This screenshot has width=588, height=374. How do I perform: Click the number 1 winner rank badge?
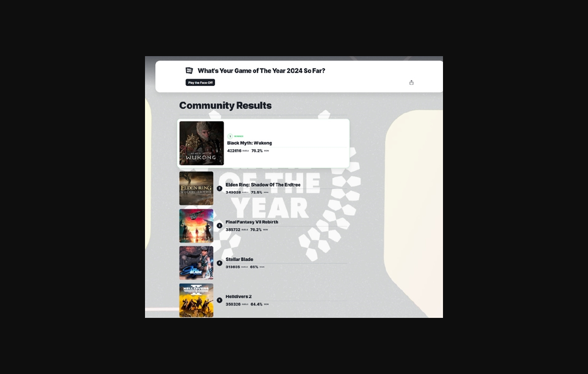(x=230, y=136)
